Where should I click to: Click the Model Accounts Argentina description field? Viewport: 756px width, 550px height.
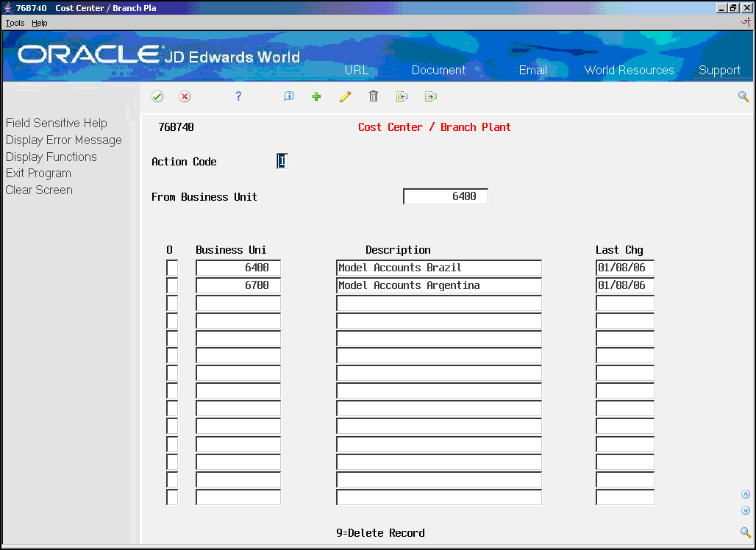[439, 285]
